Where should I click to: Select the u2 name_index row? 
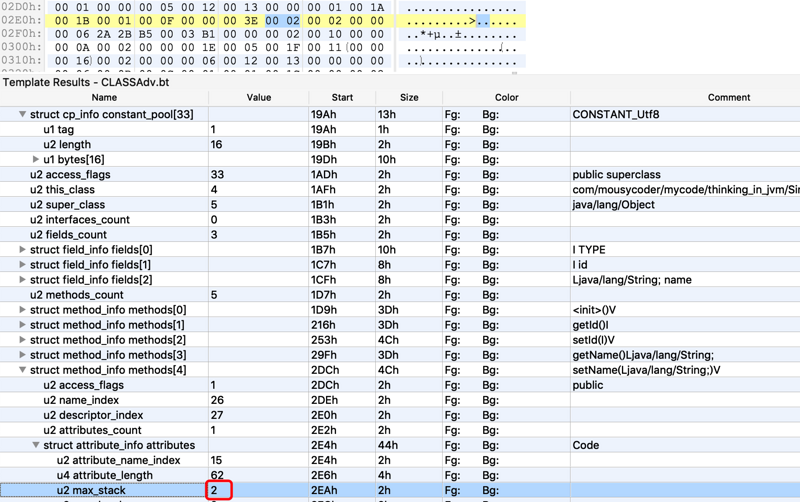[400, 400]
